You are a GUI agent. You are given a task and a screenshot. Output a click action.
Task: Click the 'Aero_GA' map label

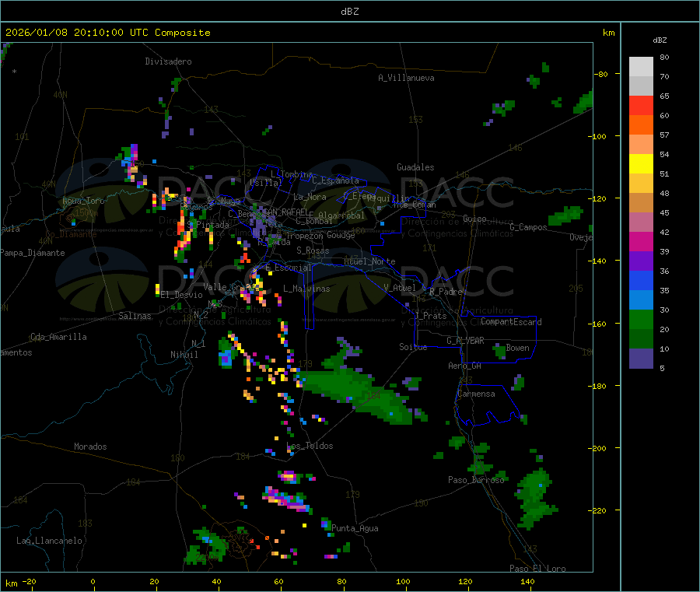465,366
